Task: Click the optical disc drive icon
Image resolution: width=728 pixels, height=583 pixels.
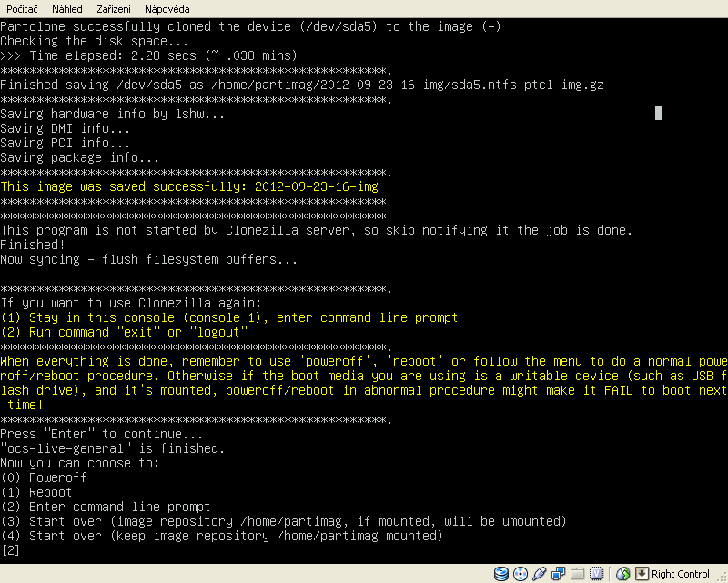Action: 521,574
